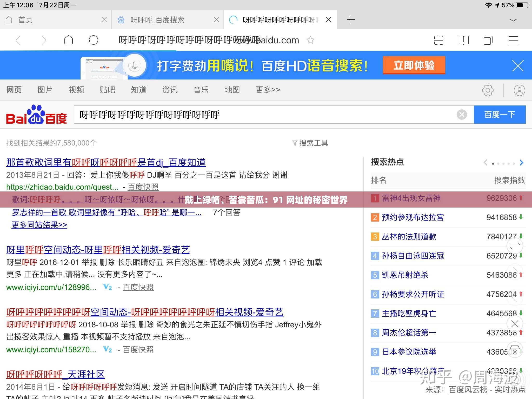Click the Baidu logo

point(36,115)
